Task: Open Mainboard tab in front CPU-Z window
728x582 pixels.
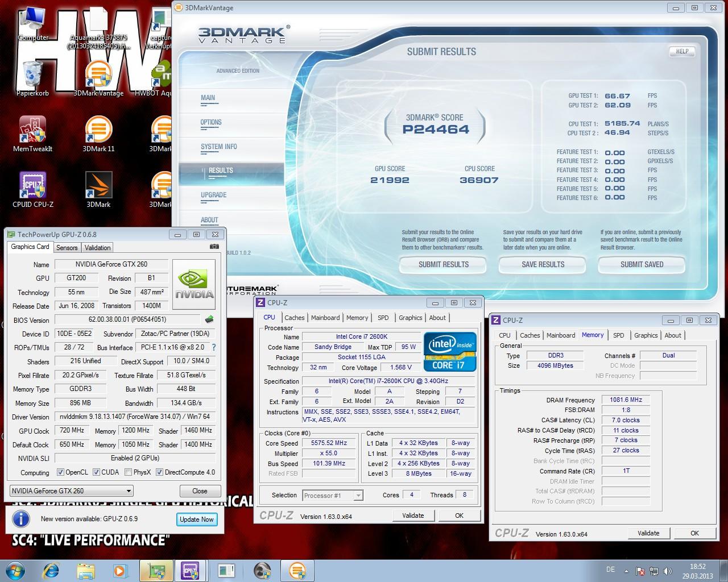Action: click(x=325, y=318)
